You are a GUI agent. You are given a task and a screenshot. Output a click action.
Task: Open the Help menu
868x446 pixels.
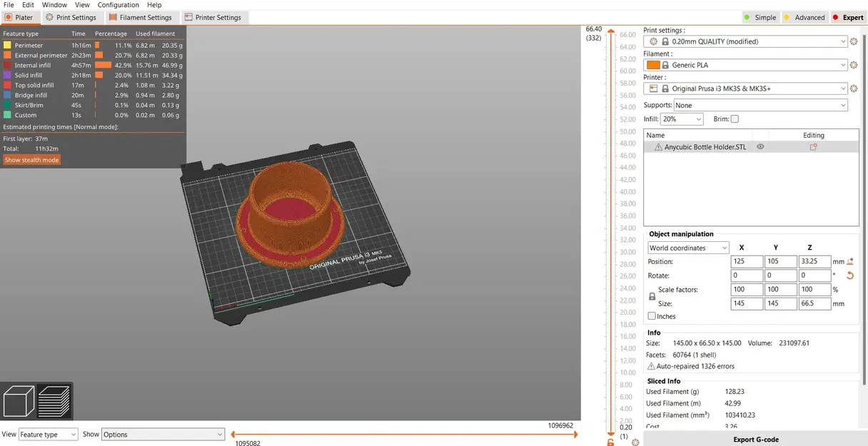pyautogui.click(x=154, y=5)
